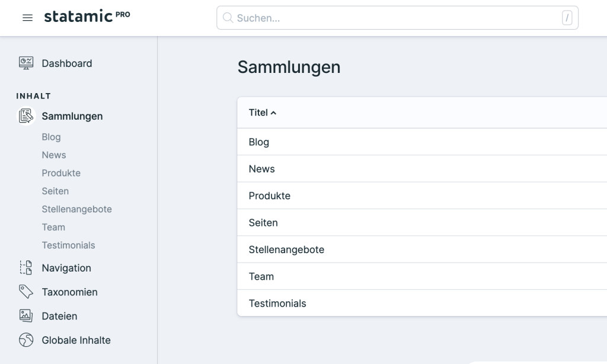Screen dimensions: 607x364
Task: Open the Team collection in table
Action: point(261,276)
